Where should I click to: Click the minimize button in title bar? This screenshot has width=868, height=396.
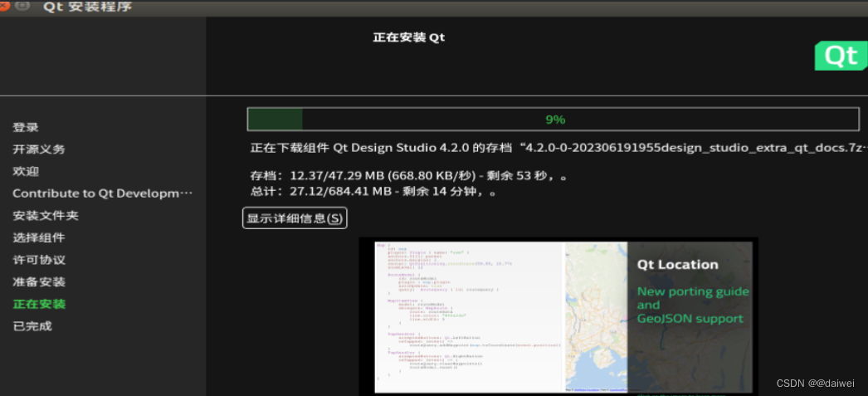(x=22, y=6)
